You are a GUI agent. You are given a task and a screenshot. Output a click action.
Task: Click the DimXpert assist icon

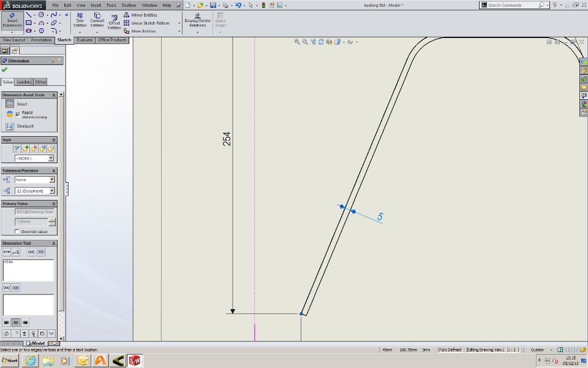pos(10,126)
